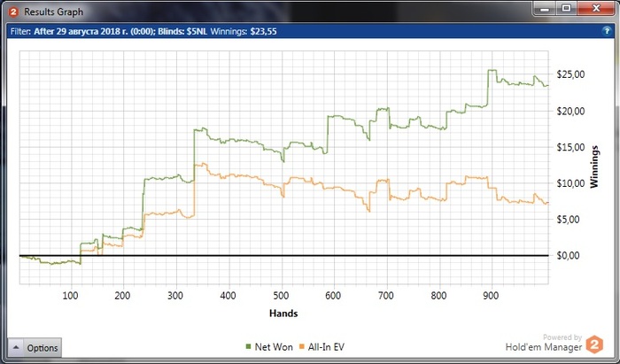620x364 pixels.
Task: Click the $25,00 axis label
Action: [x=570, y=74]
